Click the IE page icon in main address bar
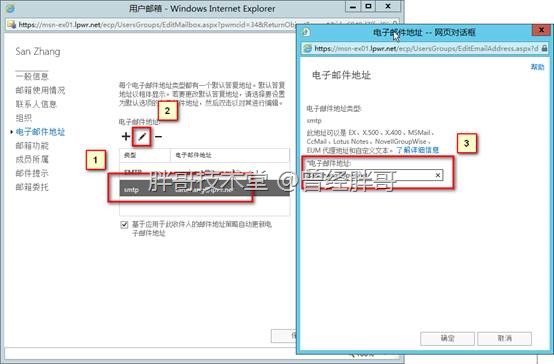Image resolution: width=554 pixels, height=364 pixels. click(x=12, y=24)
